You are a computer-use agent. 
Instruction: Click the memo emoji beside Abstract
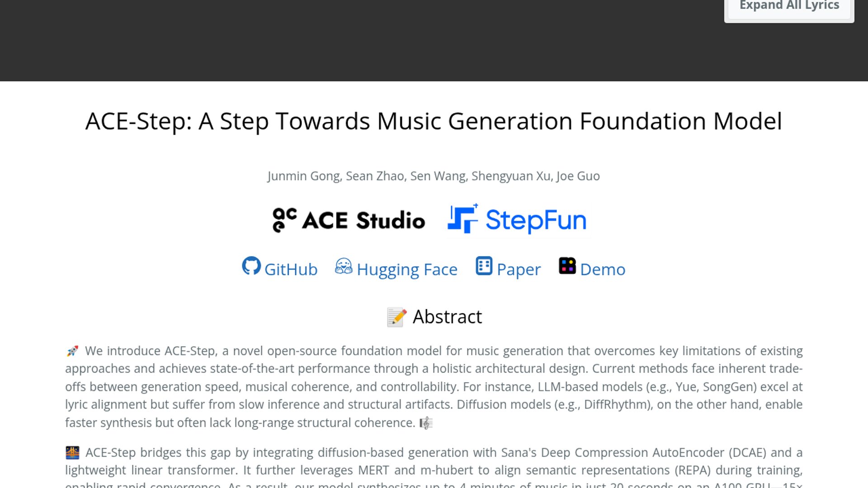pyautogui.click(x=396, y=317)
